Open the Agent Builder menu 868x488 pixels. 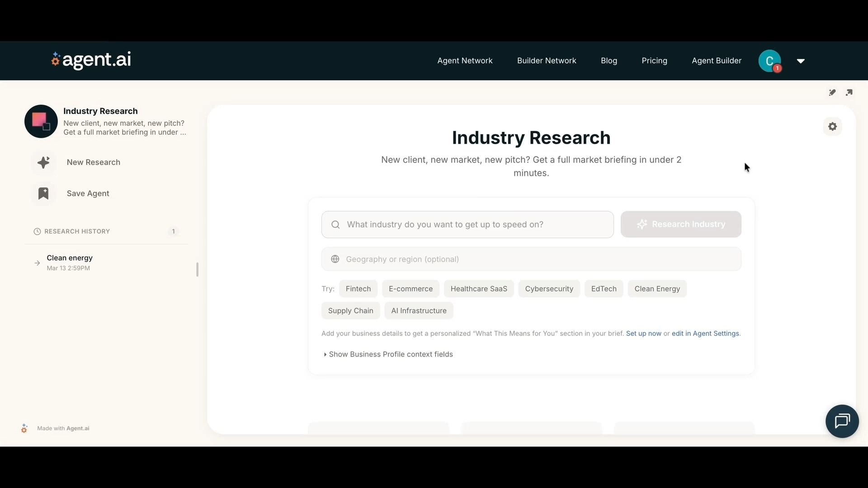(x=716, y=61)
